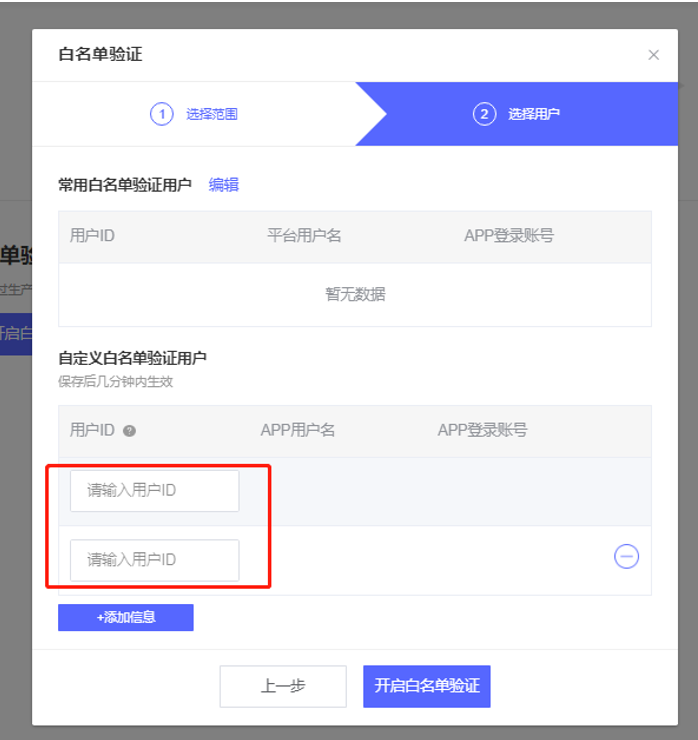The width and height of the screenshot is (698, 740).
Task: Click the 平台用户名 column header
Action: 304,236
